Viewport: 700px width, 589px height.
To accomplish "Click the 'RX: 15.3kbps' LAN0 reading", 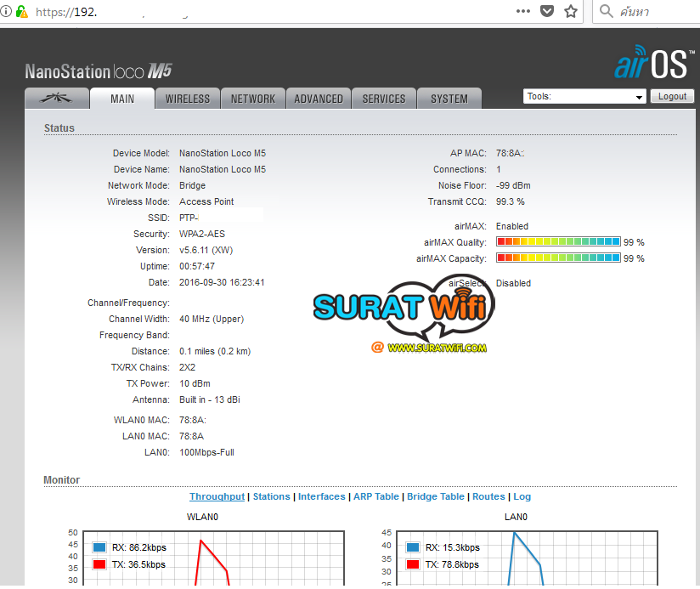I will pos(453,547).
